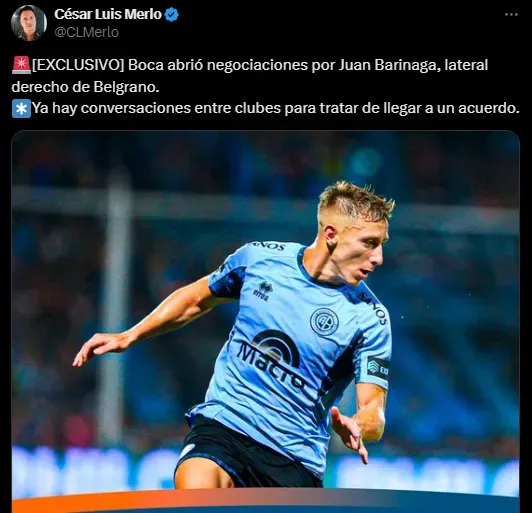
Task: Open the attached player photo
Action: [x=265, y=322]
